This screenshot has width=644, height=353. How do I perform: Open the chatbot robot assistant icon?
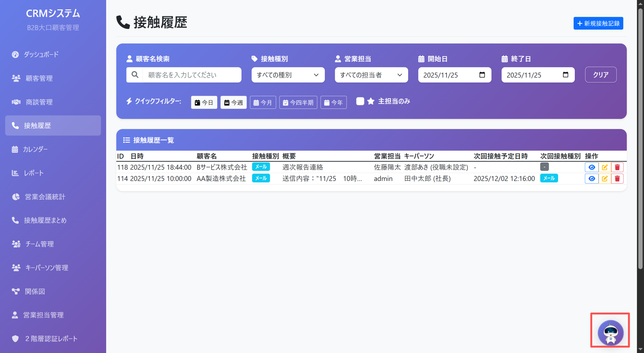(610, 333)
